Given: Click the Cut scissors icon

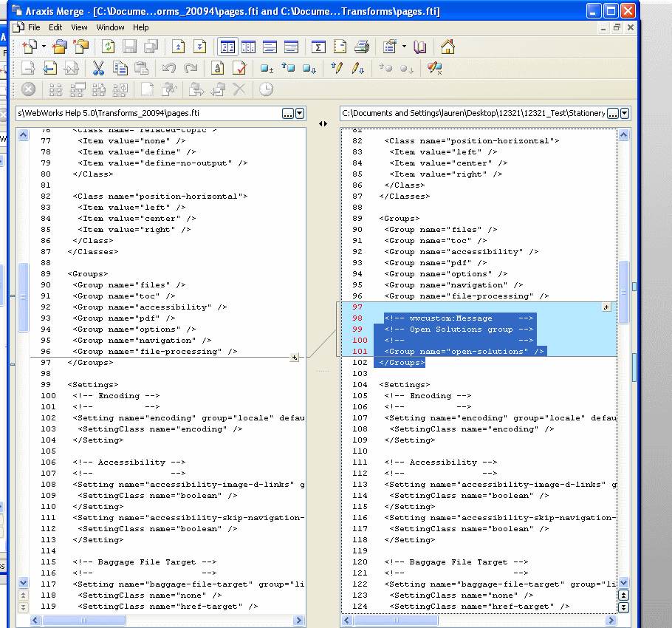Looking at the screenshot, I should 98,69.
